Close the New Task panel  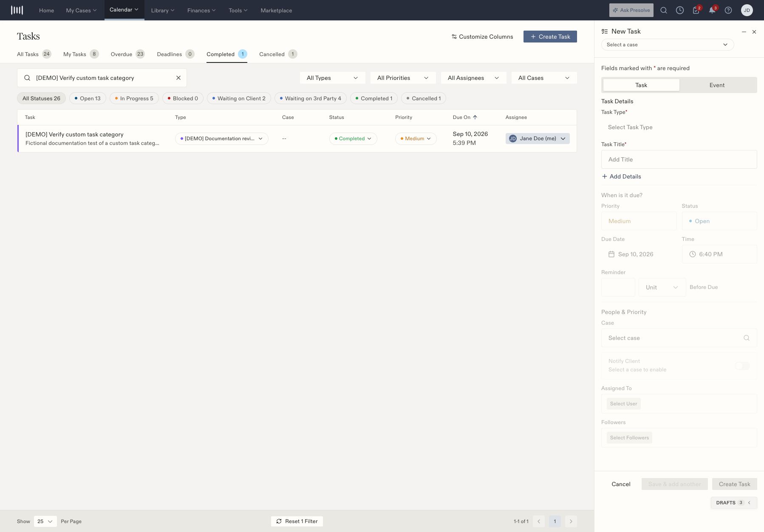[x=754, y=32]
